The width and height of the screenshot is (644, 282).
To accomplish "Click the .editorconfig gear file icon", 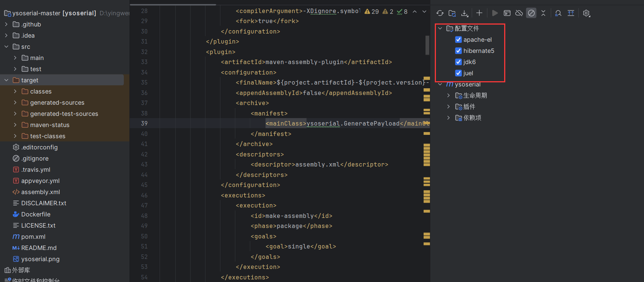I will pos(16,147).
